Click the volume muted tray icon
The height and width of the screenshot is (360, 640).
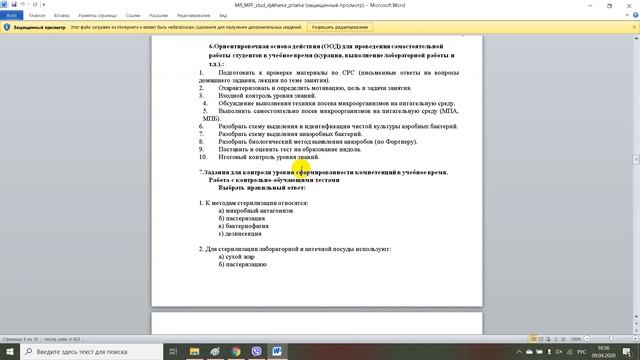pos(559,352)
